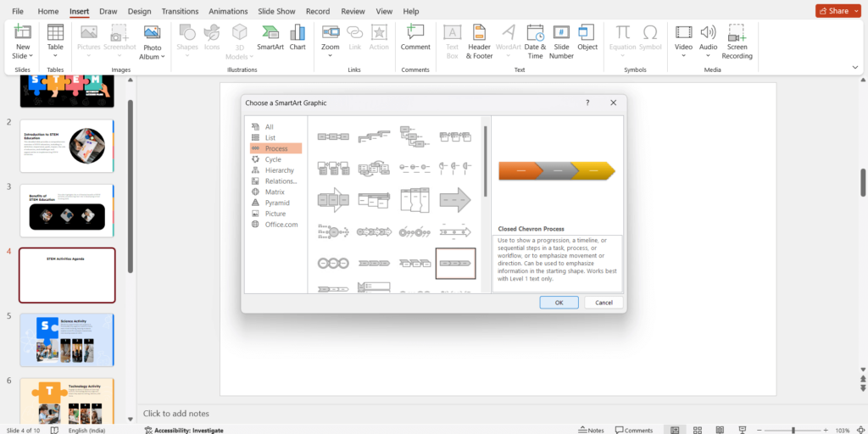Click the Comment icon in ribbon

point(415,36)
